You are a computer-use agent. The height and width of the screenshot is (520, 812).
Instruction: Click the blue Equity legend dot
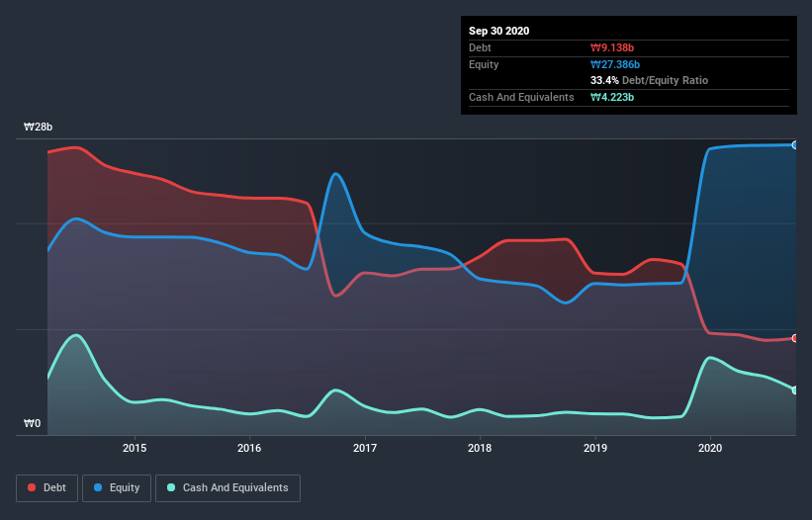coord(98,487)
